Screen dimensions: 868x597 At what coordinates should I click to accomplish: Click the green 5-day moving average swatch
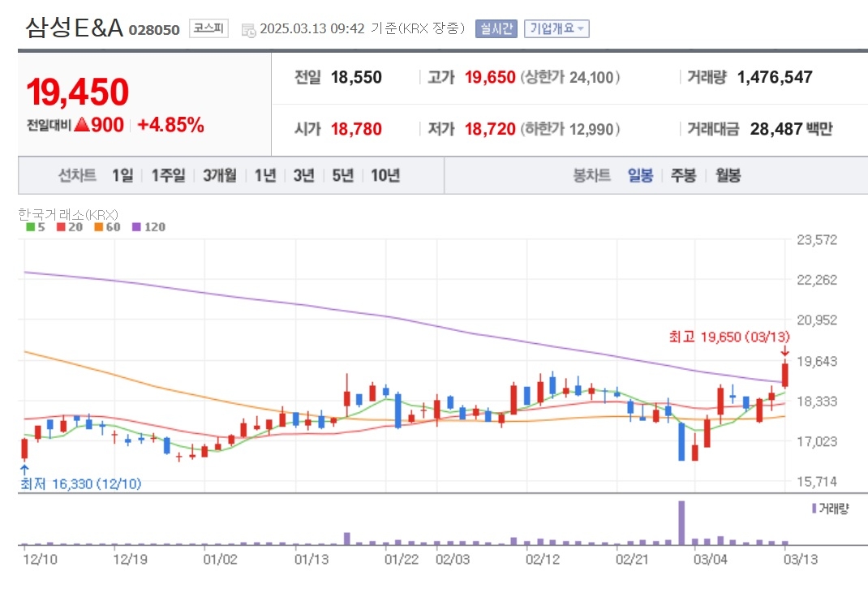[31, 227]
